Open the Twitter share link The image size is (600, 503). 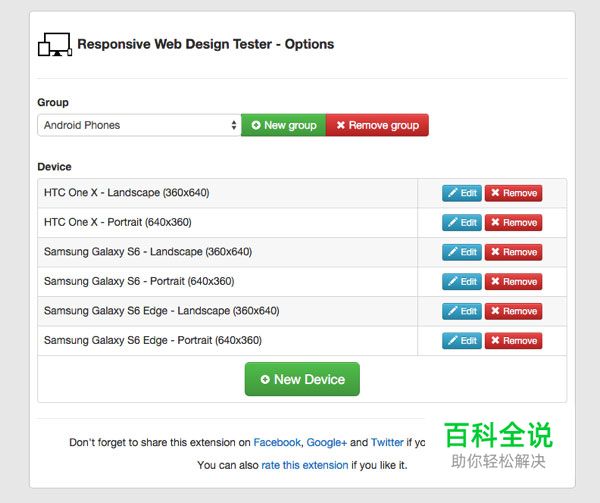(387, 443)
